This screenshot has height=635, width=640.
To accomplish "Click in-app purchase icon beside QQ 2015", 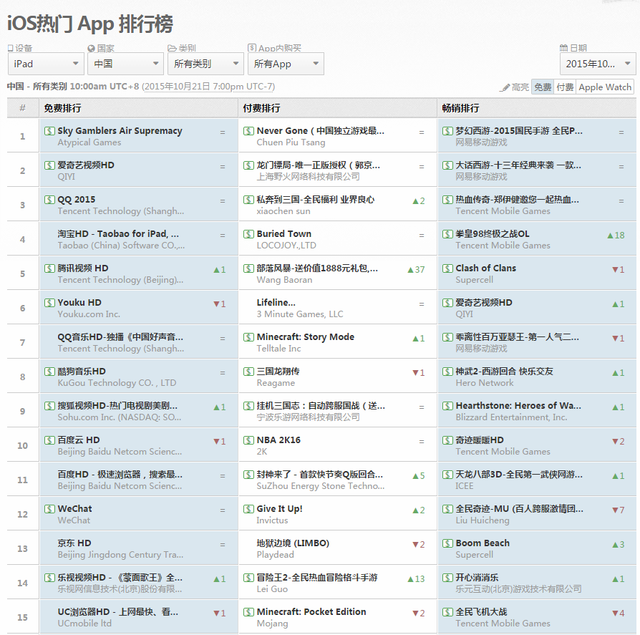I will click(x=49, y=200).
